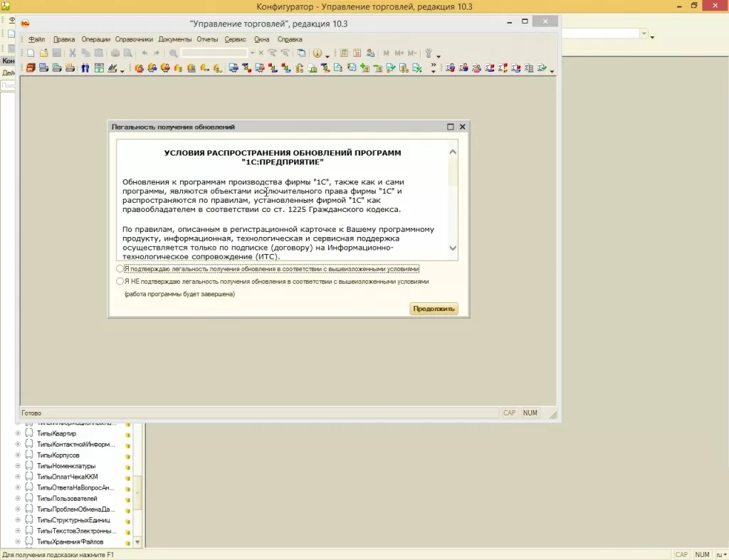Open the Сервис menu

click(x=235, y=39)
